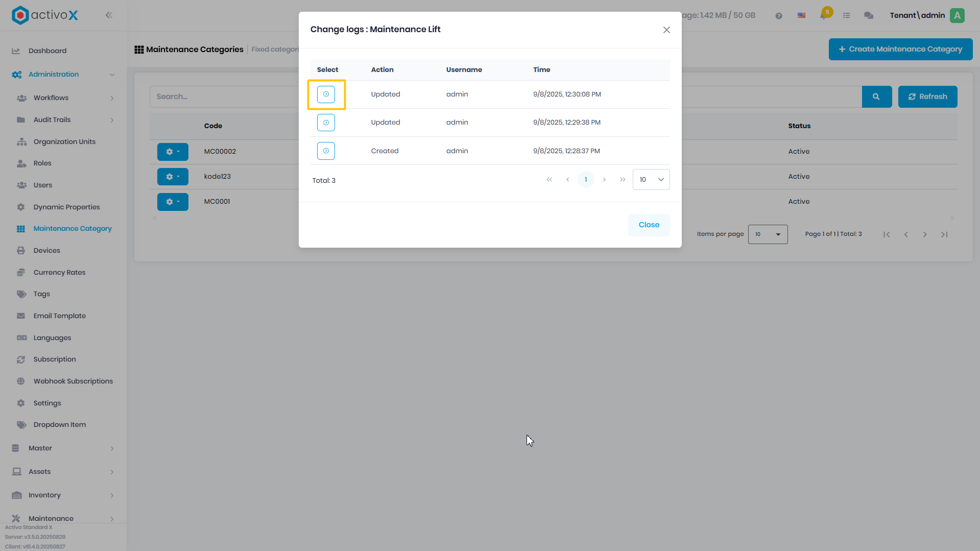
Task: Open the Items per page dropdown
Action: tap(768, 234)
